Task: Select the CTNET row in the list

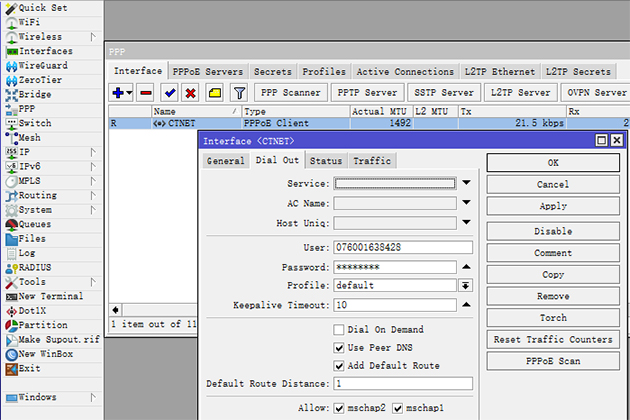Action: pos(369,123)
